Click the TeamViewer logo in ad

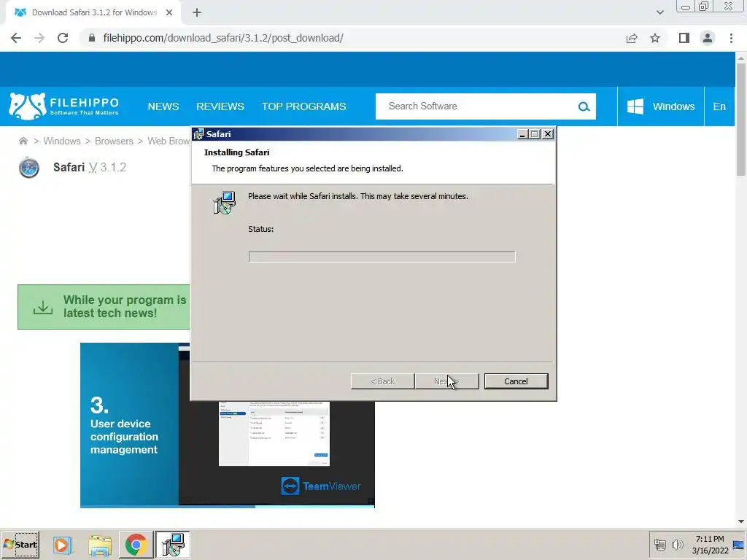321,486
